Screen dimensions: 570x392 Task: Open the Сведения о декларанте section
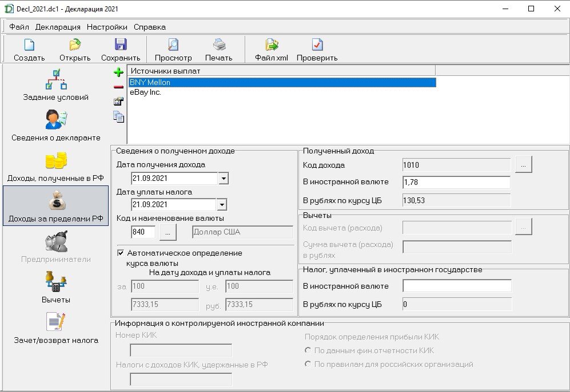click(x=55, y=126)
